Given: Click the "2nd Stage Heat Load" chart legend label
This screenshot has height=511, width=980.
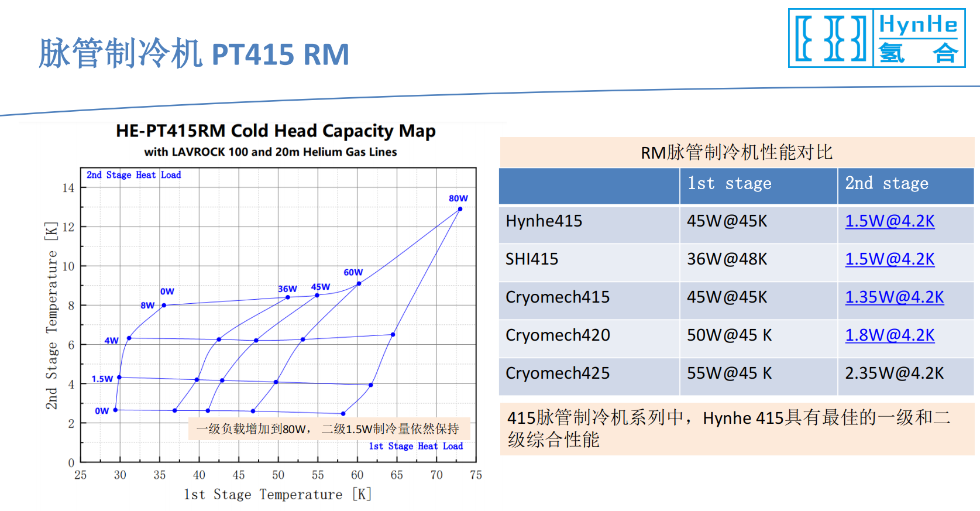Looking at the screenshot, I should [x=134, y=175].
